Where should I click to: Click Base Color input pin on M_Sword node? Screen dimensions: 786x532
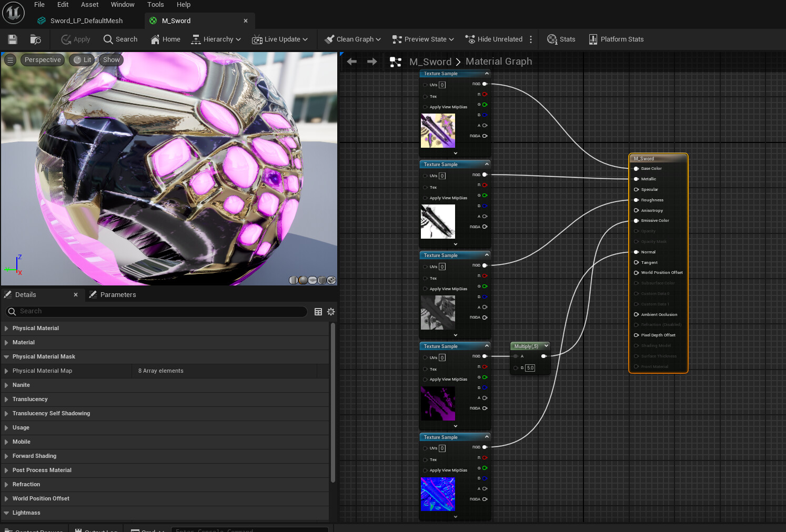(636, 169)
